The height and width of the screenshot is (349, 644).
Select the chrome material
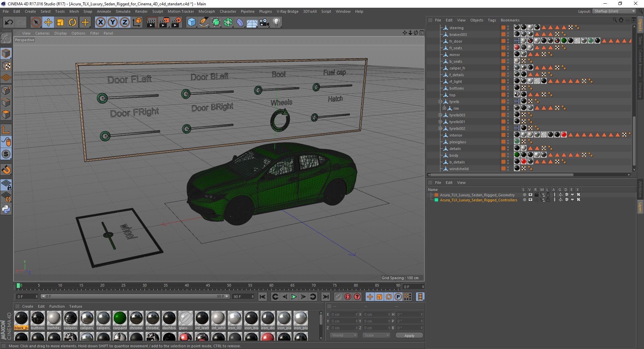[136, 320]
